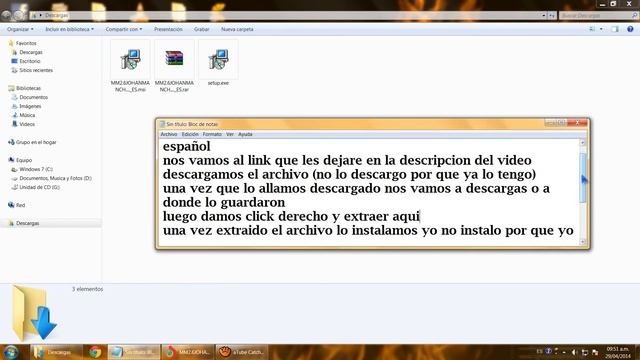The image size is (640, 360).
Task: Switch to the Bloc de notas taskbar button
Action: pos(134,352)
